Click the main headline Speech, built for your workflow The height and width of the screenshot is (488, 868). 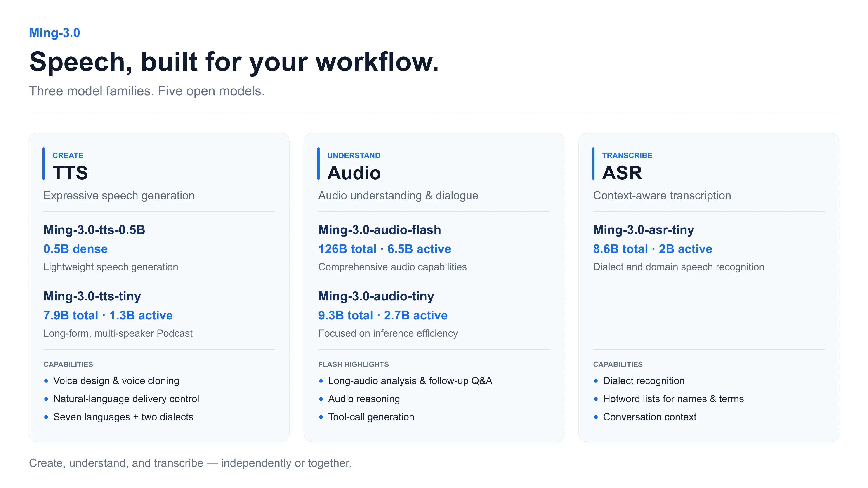tap(234, 62)
